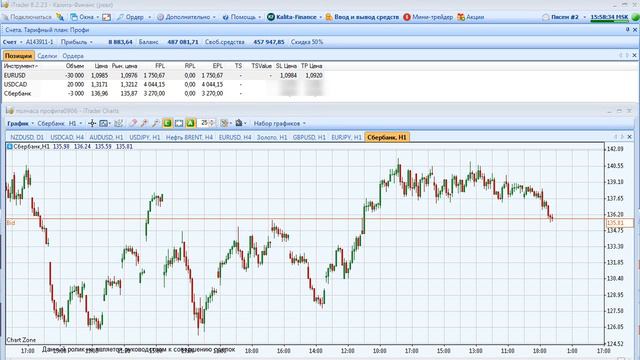
Task: Switch to the Позиции tab
Action: pos(18,56)
